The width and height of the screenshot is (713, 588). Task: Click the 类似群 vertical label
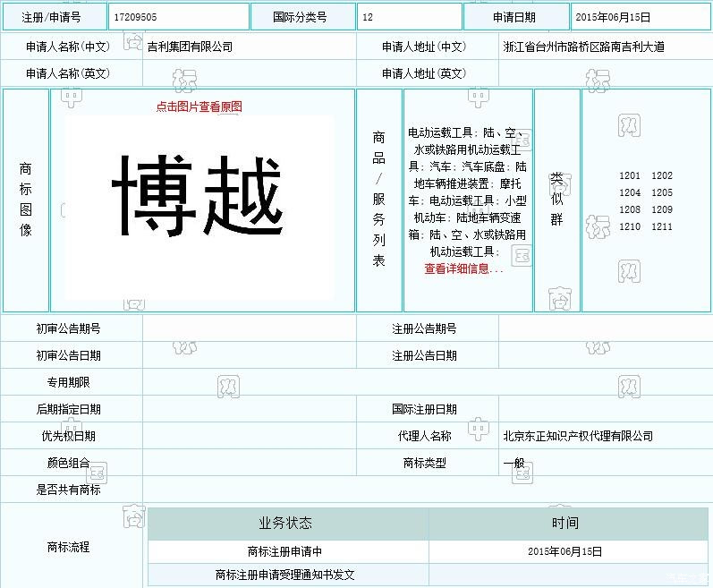coord(557,200)
